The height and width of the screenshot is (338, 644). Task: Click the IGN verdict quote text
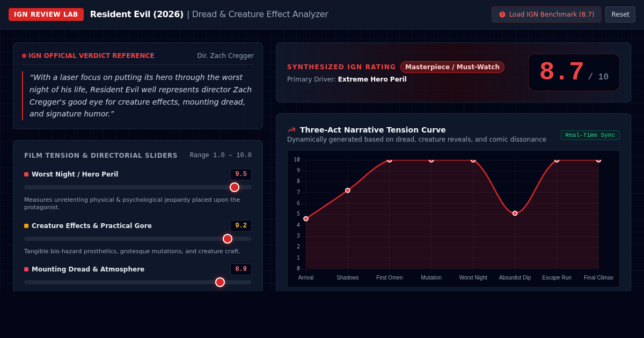coord(141,95)
